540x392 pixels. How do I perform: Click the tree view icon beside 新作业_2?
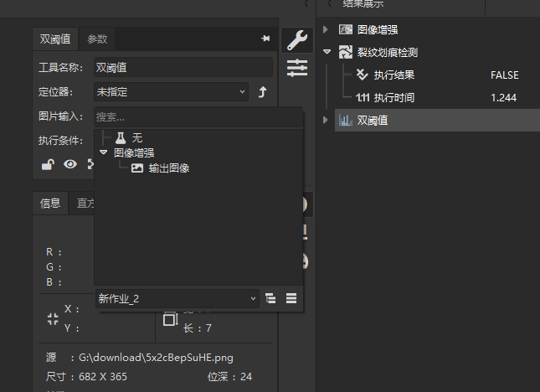coord(270,298)
